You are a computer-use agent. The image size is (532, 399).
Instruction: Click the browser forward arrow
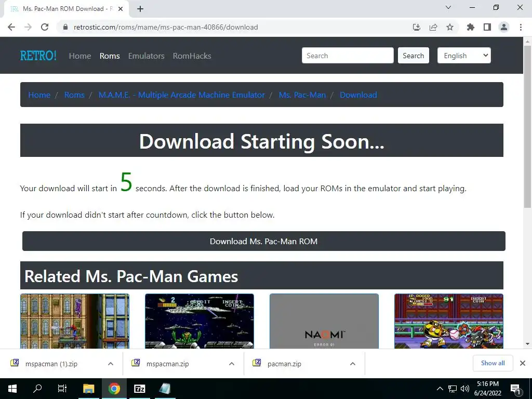point(28,27)
